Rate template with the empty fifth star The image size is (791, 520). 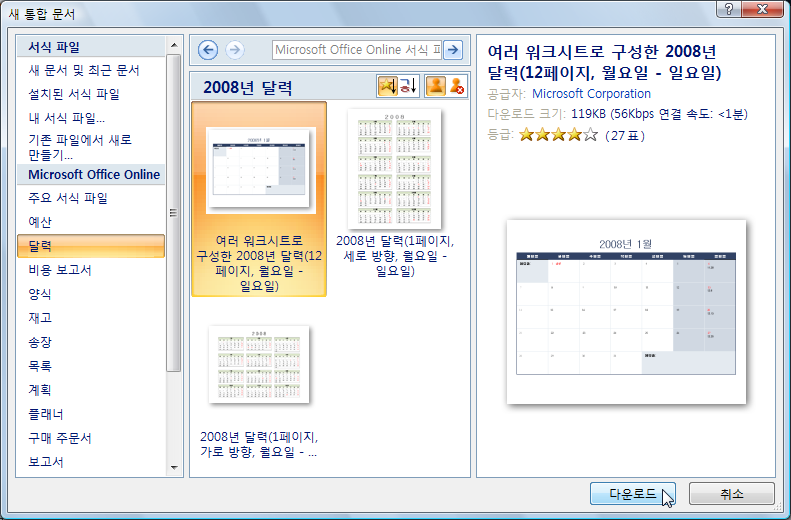click(590, 135)
